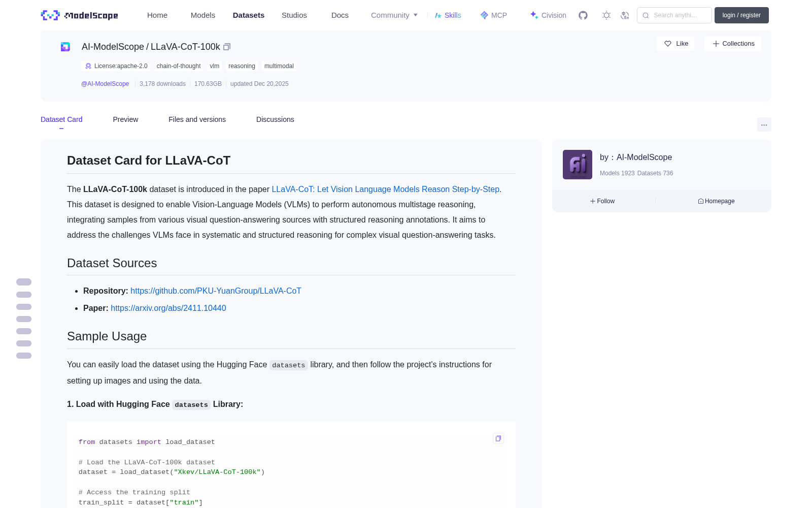Click the AI-ModelScope organization avatar

[x=578, y=165]
